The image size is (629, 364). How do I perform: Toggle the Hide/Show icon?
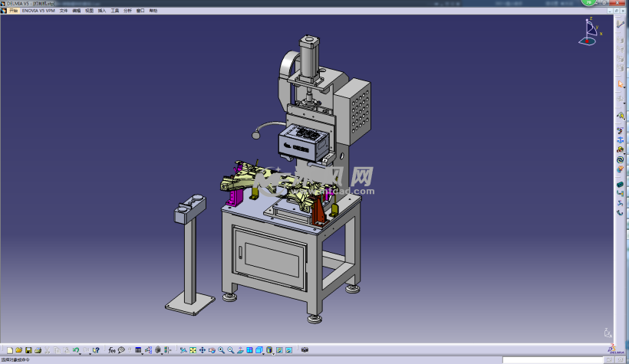point(278,349)
